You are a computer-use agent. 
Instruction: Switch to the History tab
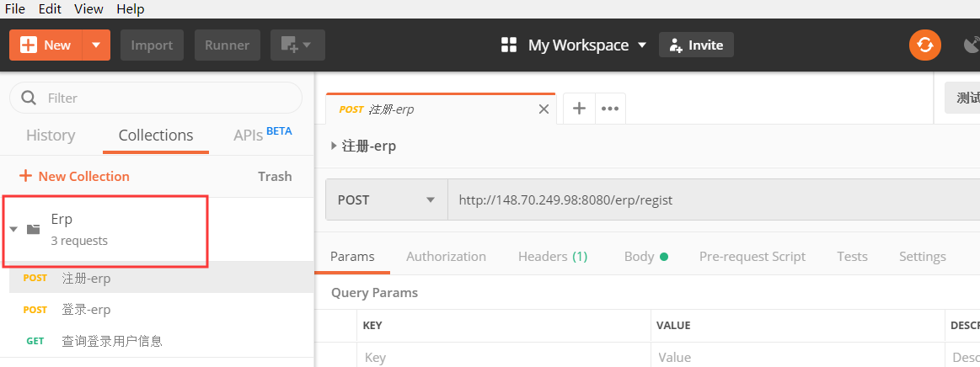coord(51,136)
